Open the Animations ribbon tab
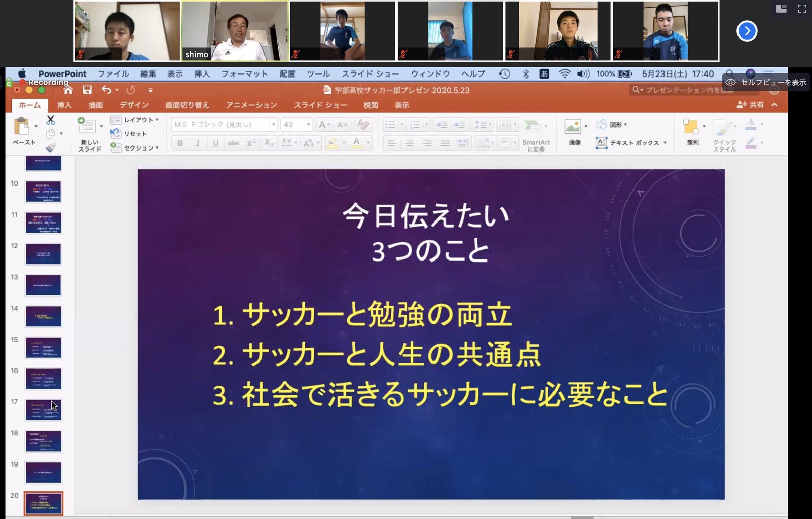Screen dimensions: 812x519 [x=251, y=105]
